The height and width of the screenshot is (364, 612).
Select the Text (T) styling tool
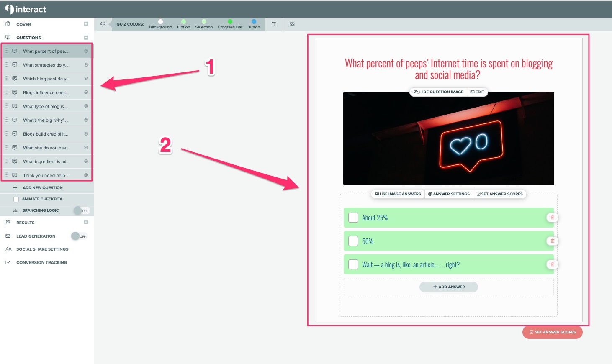(274, 24)
